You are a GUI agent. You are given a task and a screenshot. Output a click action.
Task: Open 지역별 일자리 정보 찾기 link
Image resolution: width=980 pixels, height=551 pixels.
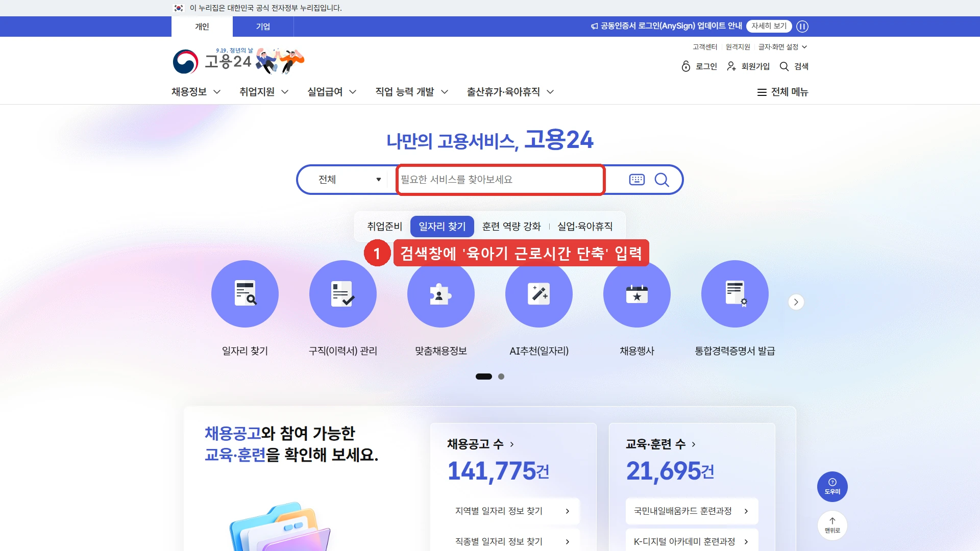click(x=512, y=511)
